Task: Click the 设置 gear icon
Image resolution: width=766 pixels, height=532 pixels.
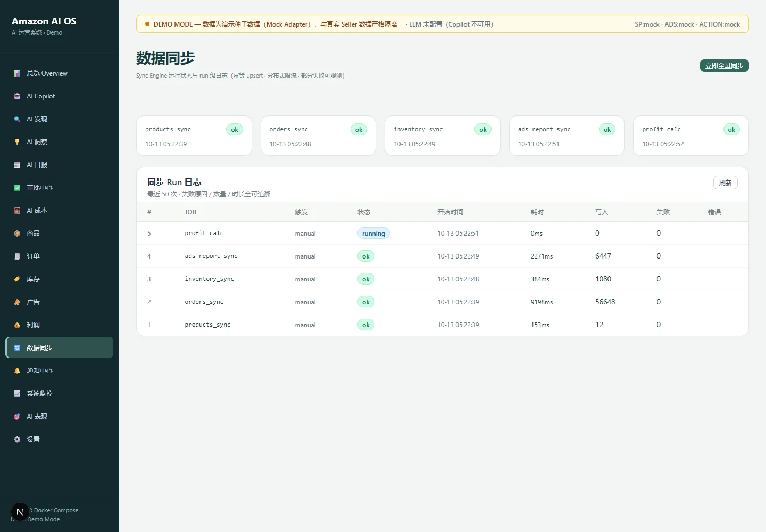Action: tap(17, 439)
